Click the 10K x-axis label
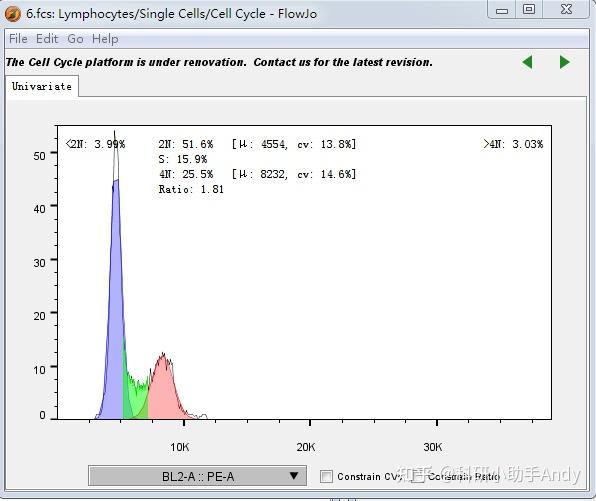Screen dimensions: 596x501 coord(179,447)
